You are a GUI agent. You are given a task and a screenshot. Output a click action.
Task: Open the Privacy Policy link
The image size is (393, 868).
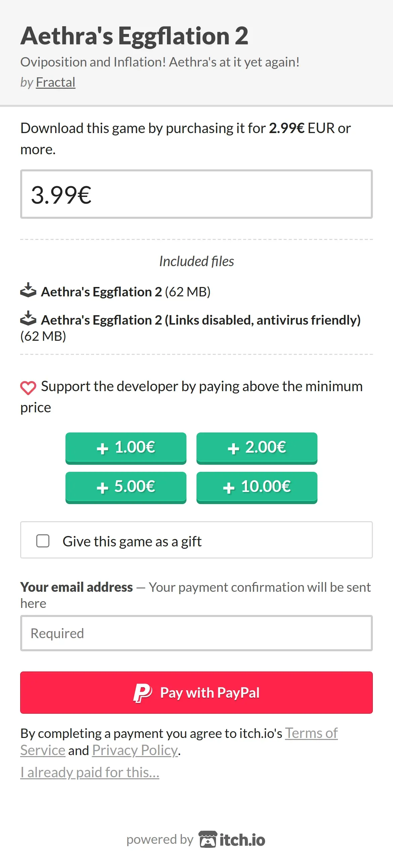pos(135,750)
